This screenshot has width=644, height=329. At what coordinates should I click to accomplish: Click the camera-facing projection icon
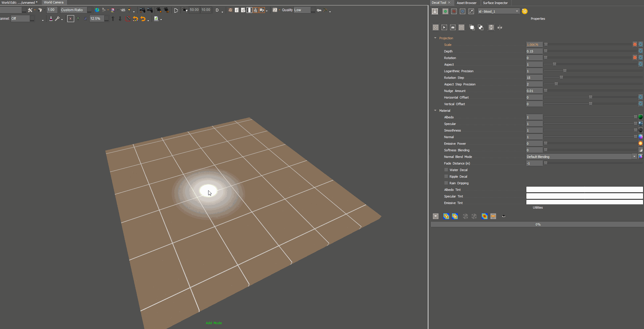coord(453,28)
